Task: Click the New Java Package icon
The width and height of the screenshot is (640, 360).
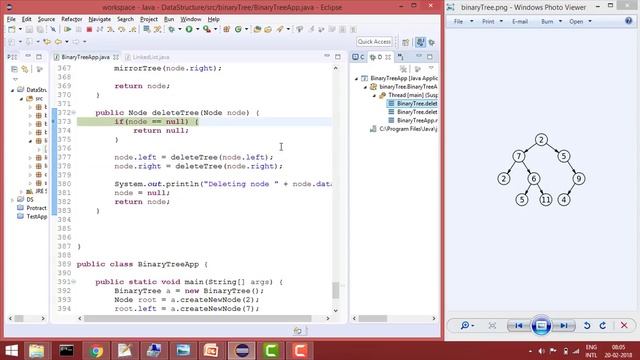Action: 227,29
